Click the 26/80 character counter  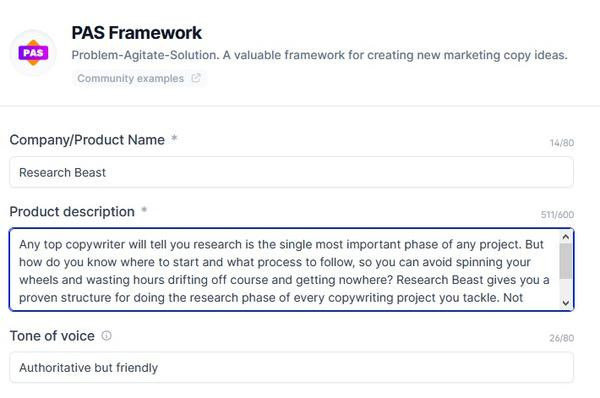pos(562,338)
